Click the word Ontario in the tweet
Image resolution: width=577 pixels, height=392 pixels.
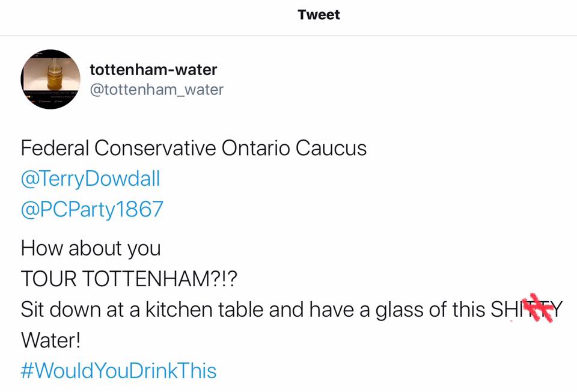tap(256, 148)
